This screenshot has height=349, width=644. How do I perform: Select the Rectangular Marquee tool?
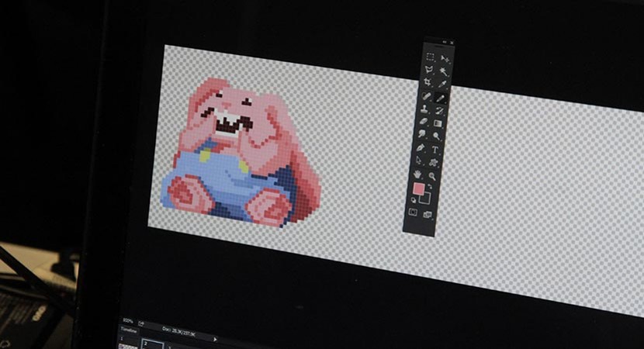click(x=430, y=57)
